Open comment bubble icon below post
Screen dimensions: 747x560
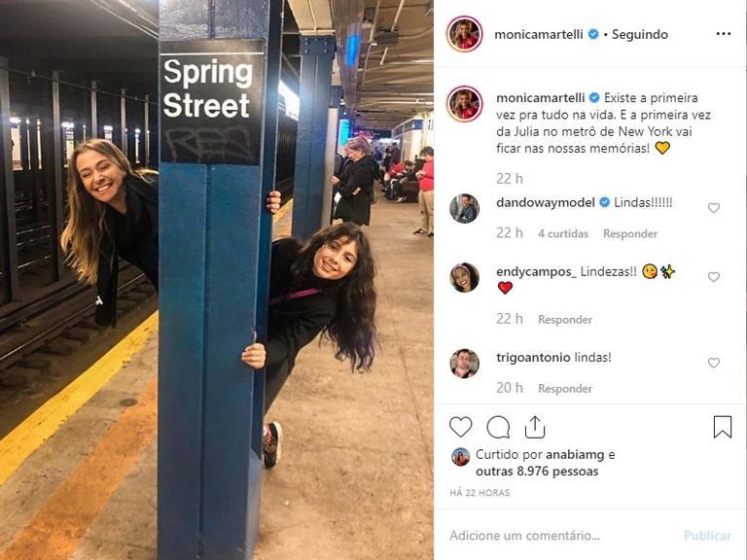[498, 427]
